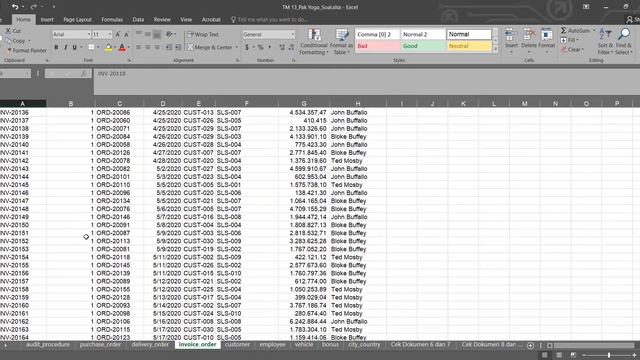
Task: Open Find & Select magnifier
Action: (624, 41)
